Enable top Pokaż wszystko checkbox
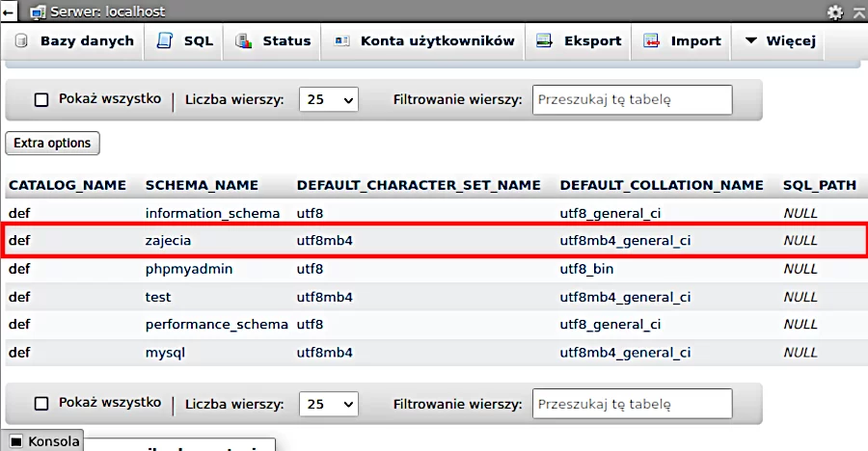The height and width of the screenshot is (451, 868). click(41, 99)
